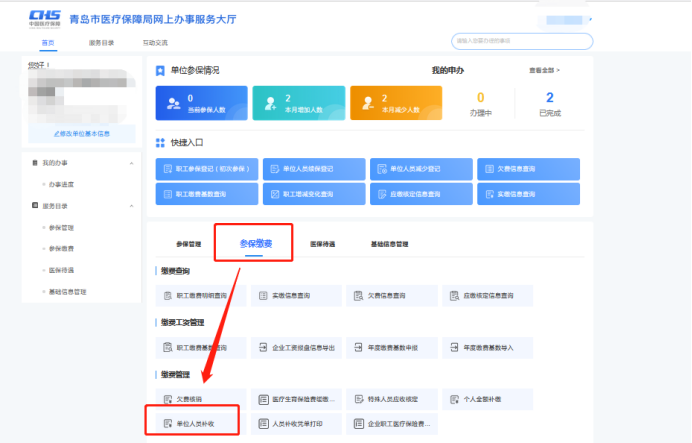Image resolution: width=692 pixels, height=443 pixels.
Task: Click the 当前参保人数 card icon
Action: coord(173,103)
